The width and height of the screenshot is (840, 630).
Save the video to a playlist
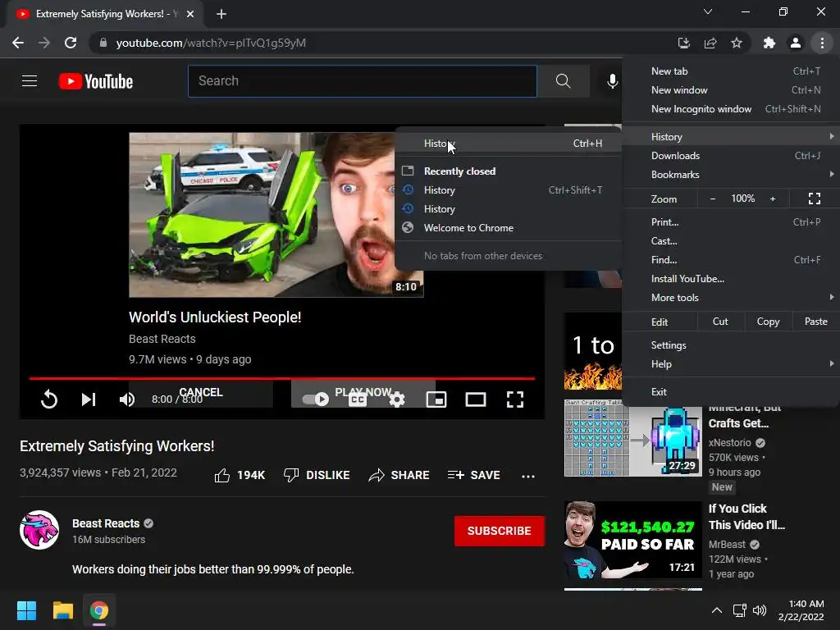[x=473, y=475]
